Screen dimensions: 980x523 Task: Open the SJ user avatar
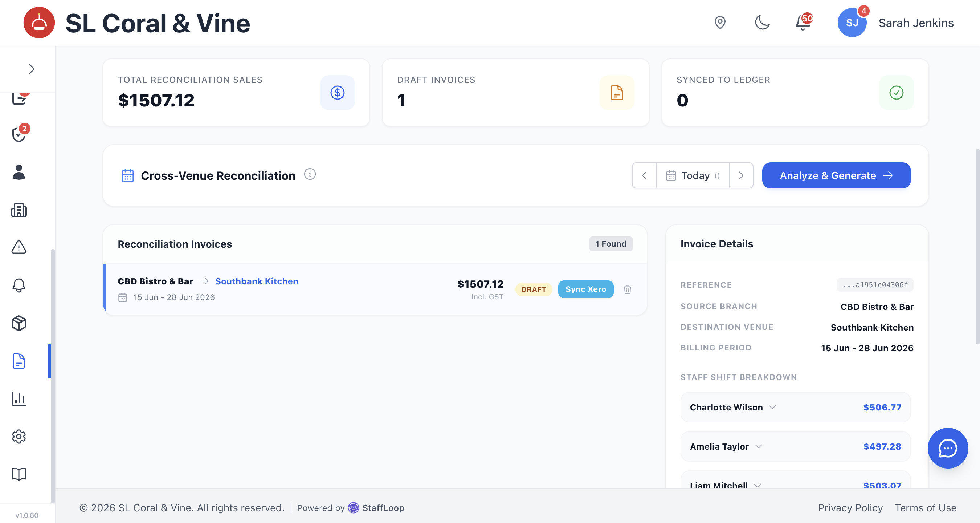pyautogui.click(x=852, y=23)
